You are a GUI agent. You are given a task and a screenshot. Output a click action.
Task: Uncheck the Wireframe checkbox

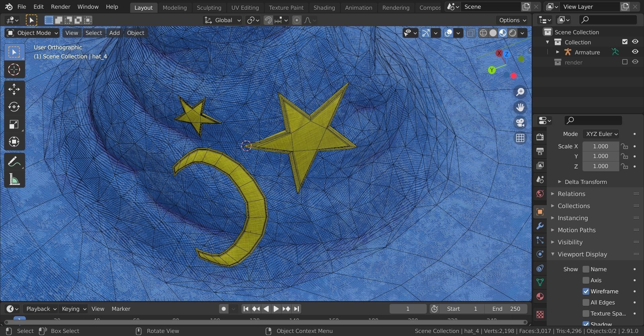[586, 291]
